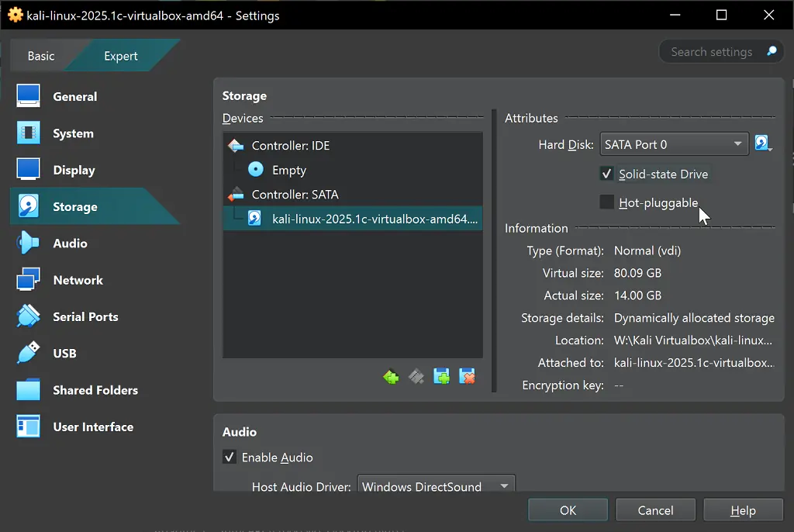Screen dimensions: 794x532
Task: Click the System chip icon
Action: (x=28, y=133)
